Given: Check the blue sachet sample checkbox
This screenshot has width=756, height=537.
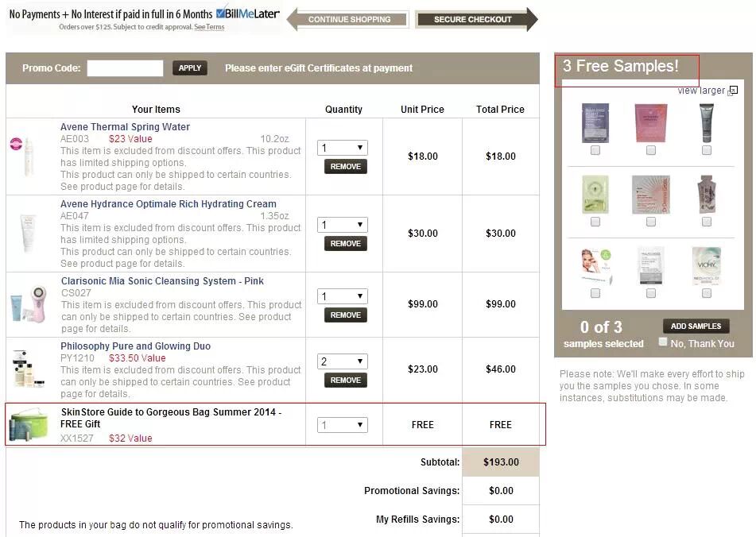Looking at the screenshot, I should 595,150.
